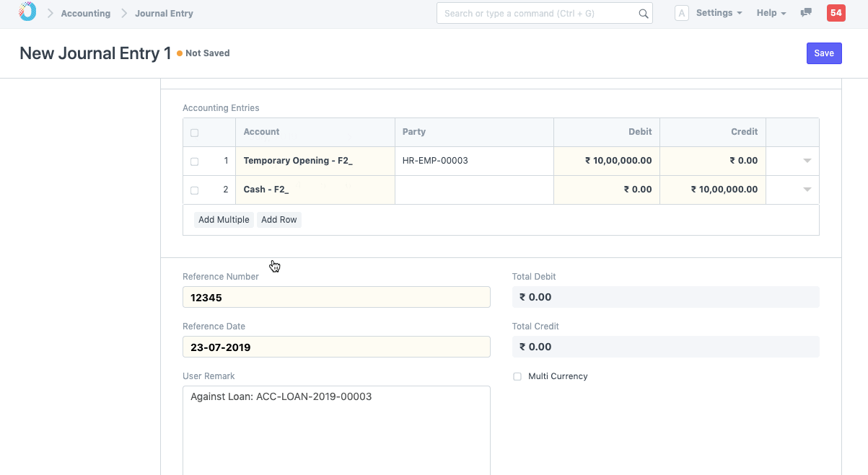
Task: Click into the User Remark textarea
Action: point(336,430)
